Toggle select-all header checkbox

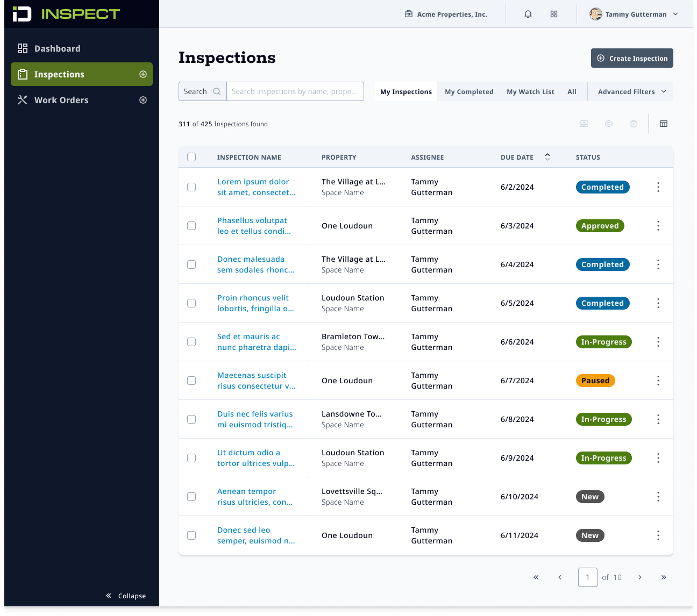(191, 157)
